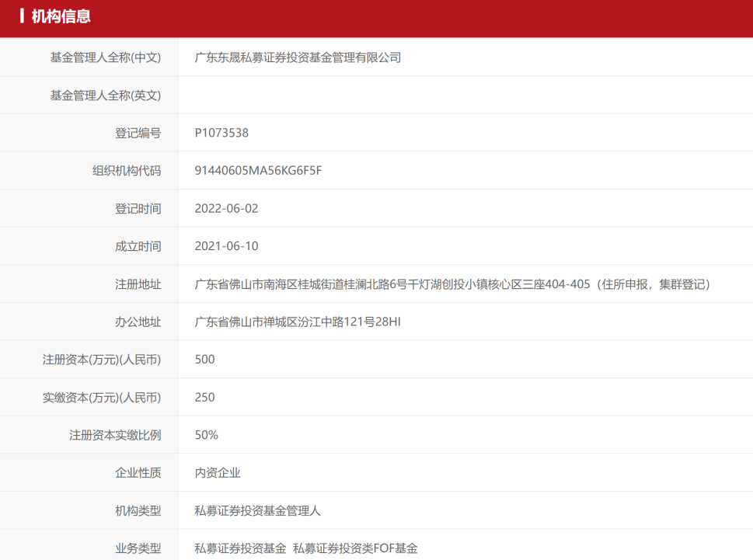Click the paid-in capital value 250
Screen dimensions: 753x560
204,397
